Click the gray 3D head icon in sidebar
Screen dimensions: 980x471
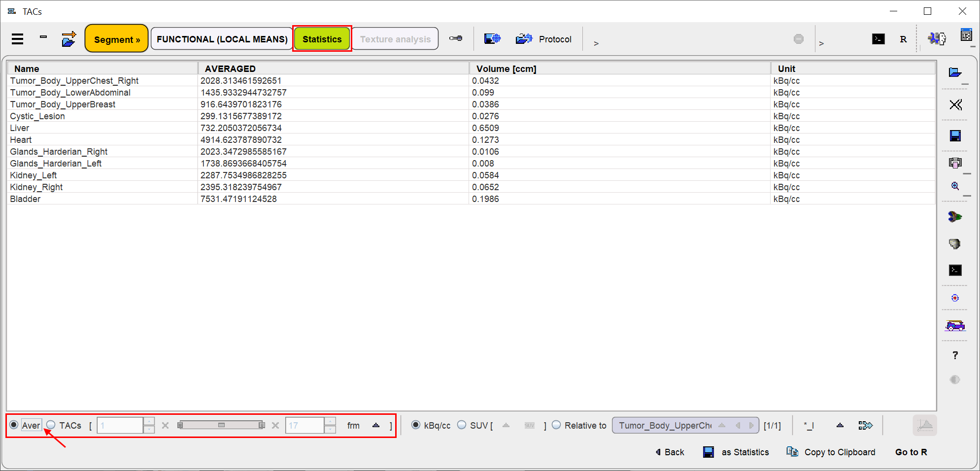coord(955,244)
